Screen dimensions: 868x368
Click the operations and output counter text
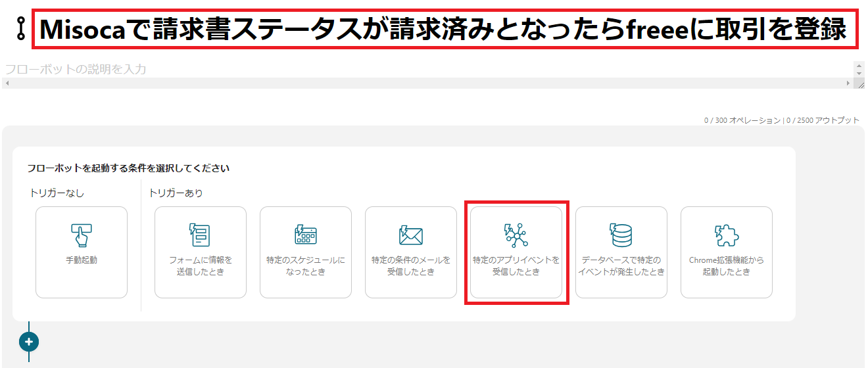tap(782, 120)
